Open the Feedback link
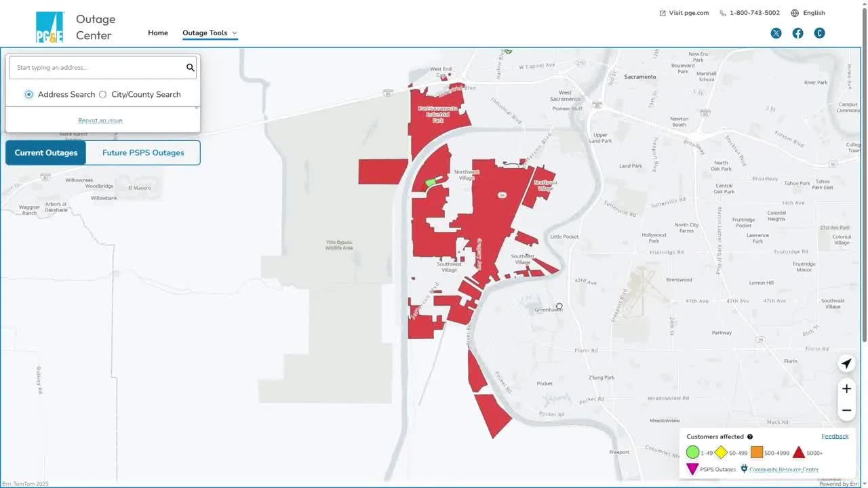868x488 pixels. tap(835, 436)
